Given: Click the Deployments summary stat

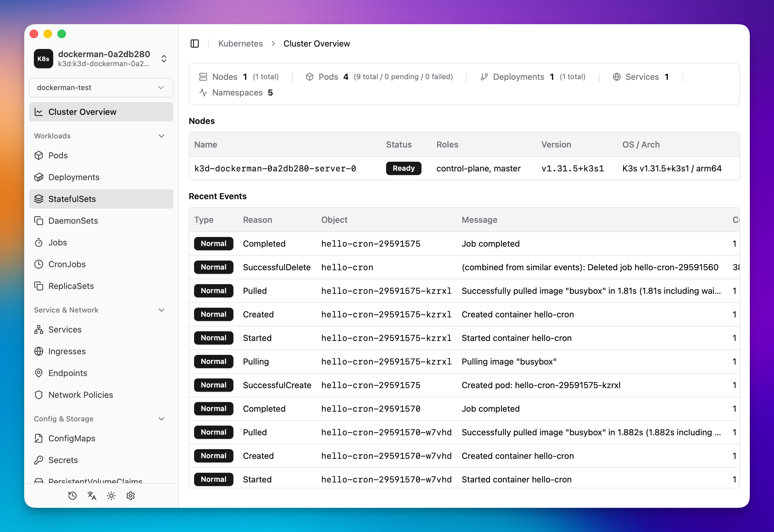Looking at the screenshot, I should coord(533,77).
